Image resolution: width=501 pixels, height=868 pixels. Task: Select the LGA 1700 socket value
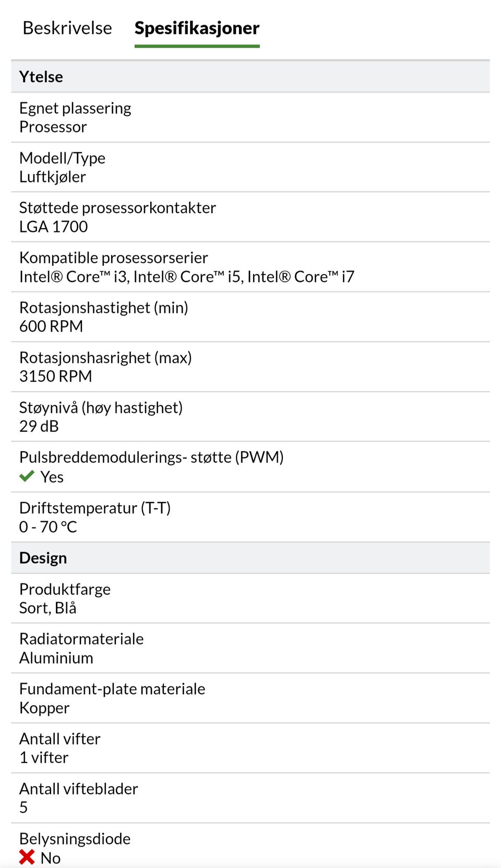(54, 227)
